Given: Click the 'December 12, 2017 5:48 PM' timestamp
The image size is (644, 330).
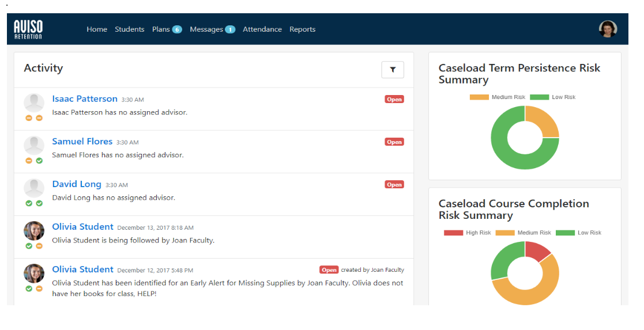Looking at the screenshot, I should 155,271.
